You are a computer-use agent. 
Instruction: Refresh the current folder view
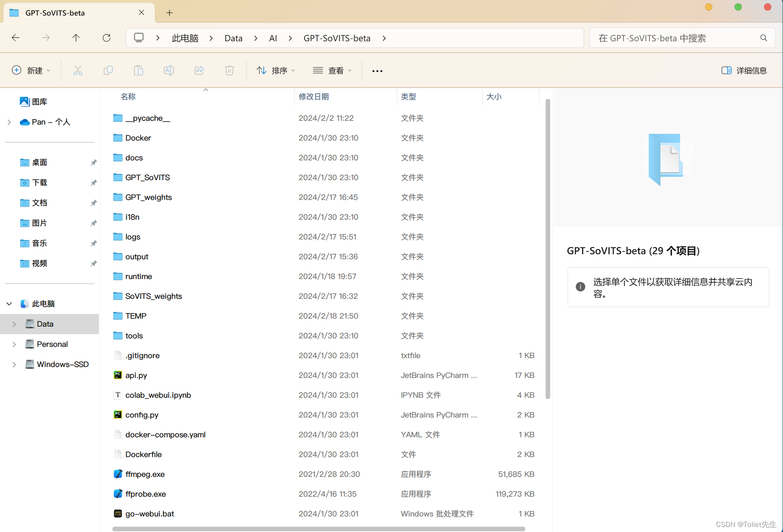tap(107, 38)
